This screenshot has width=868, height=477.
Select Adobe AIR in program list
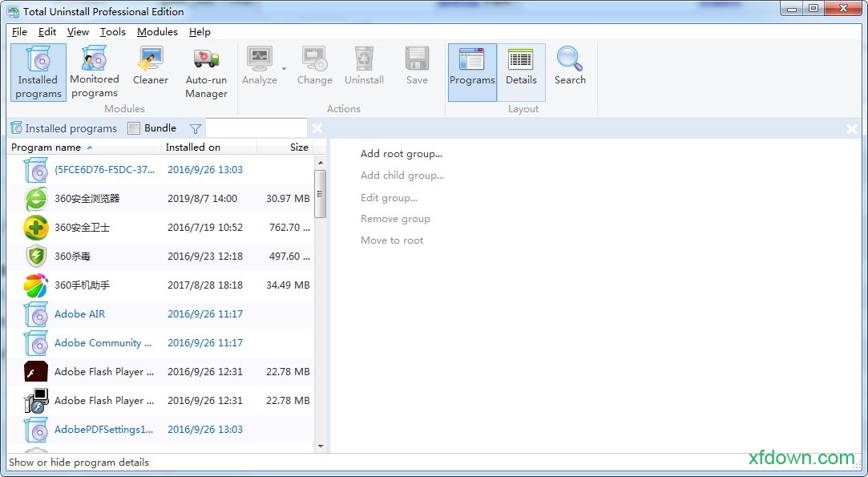79,314
